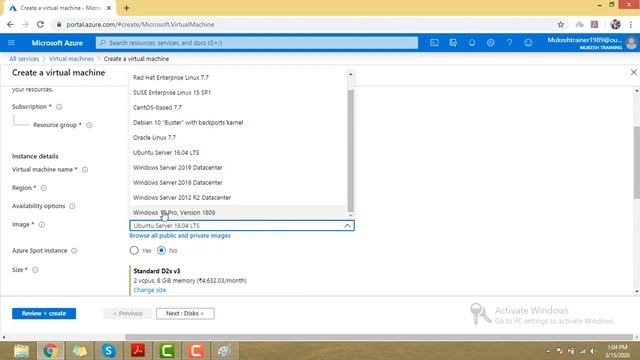This screenshot has height=360, width=640.
Task: Open File Explorer from the taskbar
Action: click(x=21, y=351)
